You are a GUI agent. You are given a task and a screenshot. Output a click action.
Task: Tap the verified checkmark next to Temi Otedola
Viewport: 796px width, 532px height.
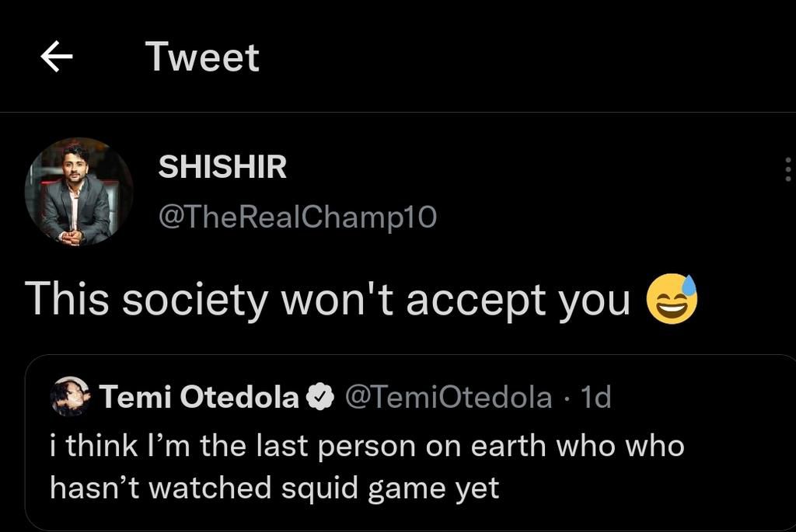tap(320, 396)
